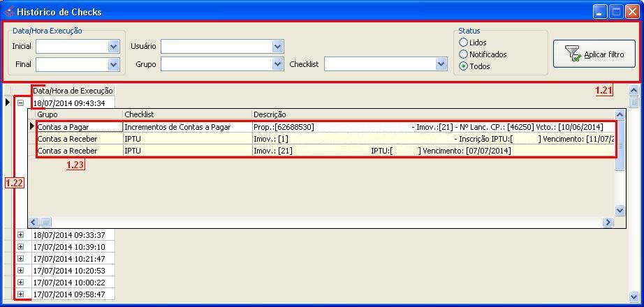The image size is (644, 307).
Task: Open the Inicial date dropdown
Action: (x=114, y=47)
